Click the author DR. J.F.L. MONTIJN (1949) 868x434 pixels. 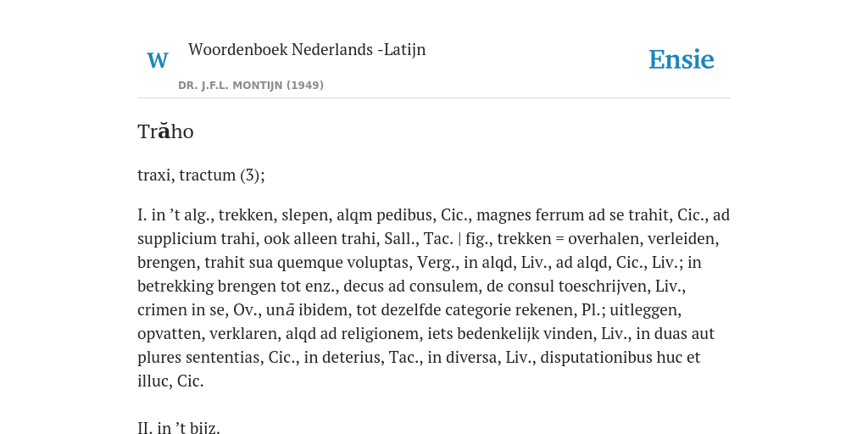(251, 86)
